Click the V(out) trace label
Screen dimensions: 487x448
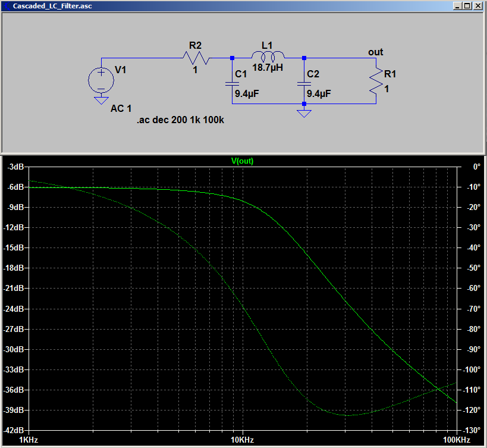[242, 161]
